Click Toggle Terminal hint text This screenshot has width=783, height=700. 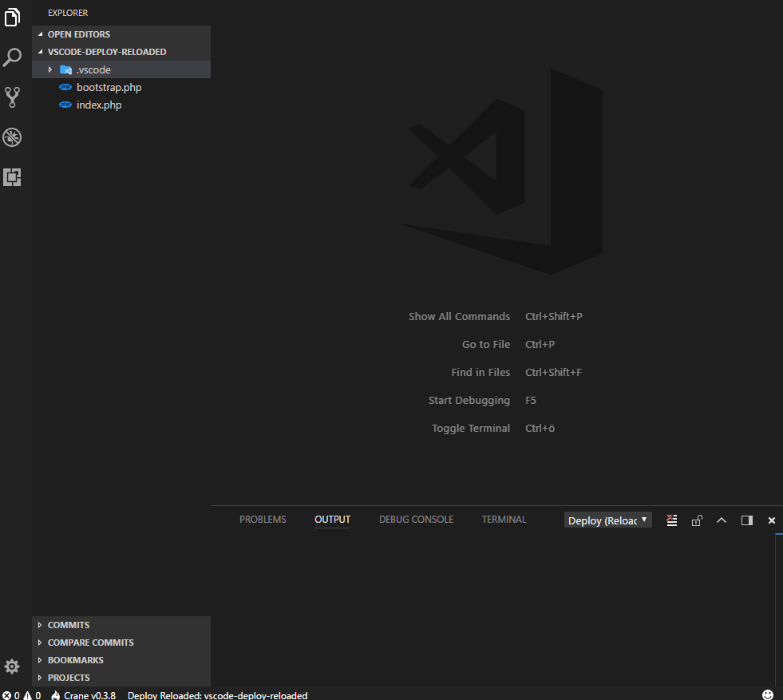[x=470, y=428]
